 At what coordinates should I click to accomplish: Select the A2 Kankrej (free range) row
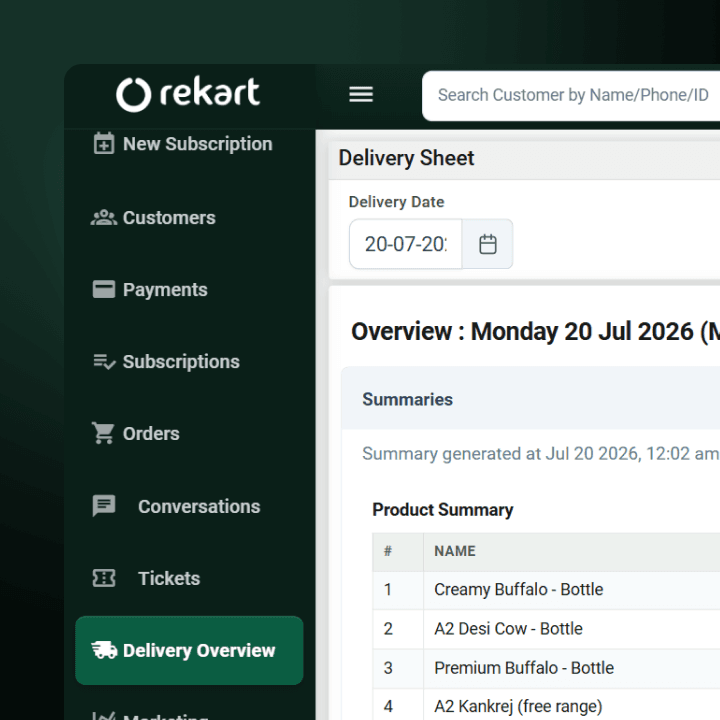(x=546, y=705)
